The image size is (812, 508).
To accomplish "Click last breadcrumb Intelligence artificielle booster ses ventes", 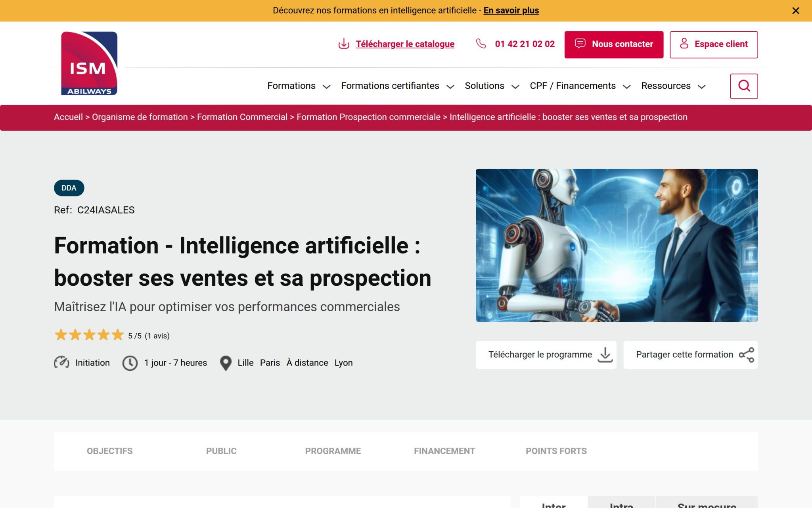I will pyautogui.click(x=569, y=117).
